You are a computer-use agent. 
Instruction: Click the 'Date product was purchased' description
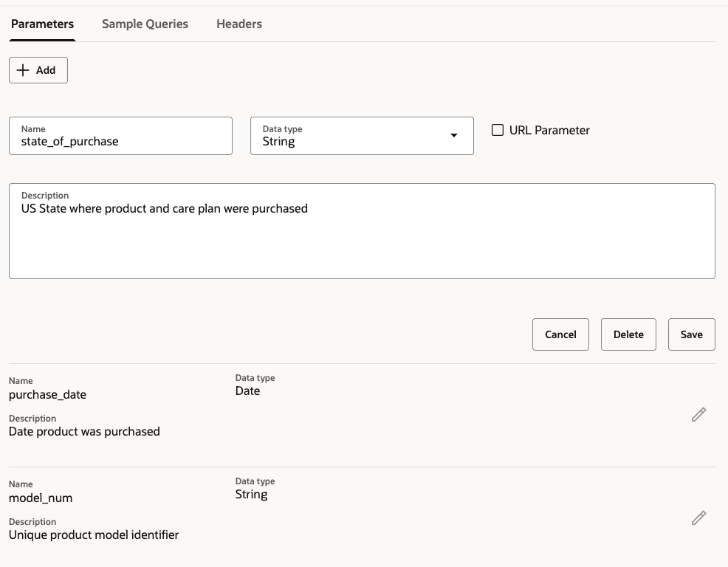click(84, 431)
